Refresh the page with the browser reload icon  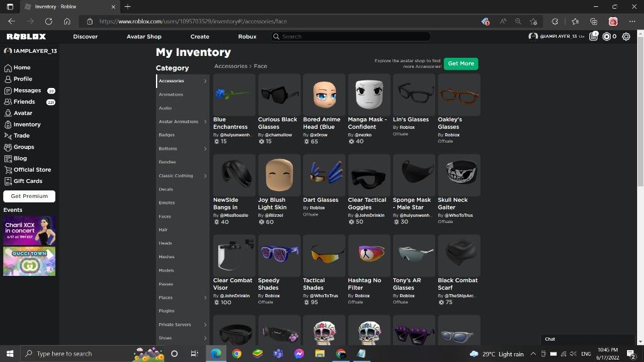click(x=48, y=21)
